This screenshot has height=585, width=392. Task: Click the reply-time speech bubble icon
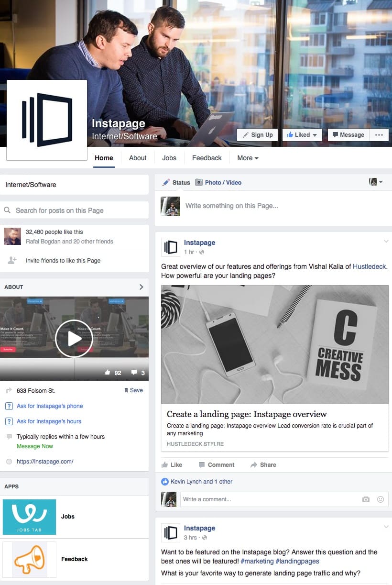point(9,437)
